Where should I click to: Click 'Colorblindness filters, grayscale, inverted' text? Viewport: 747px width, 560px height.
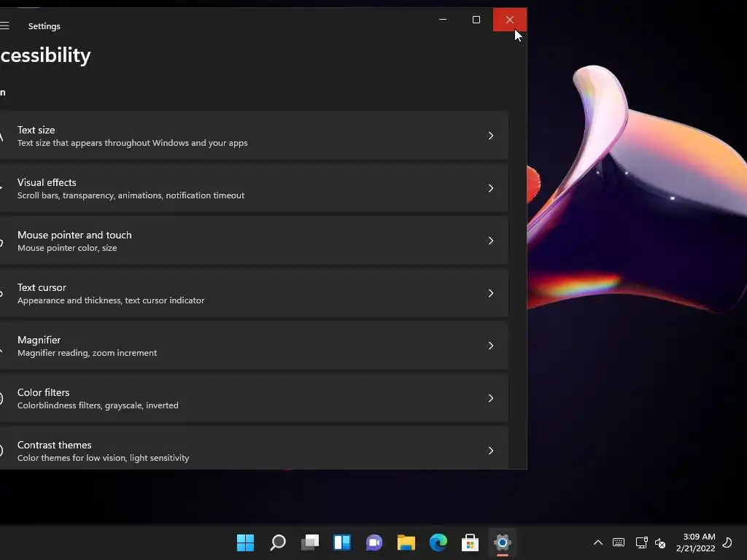tap(98, 405)
